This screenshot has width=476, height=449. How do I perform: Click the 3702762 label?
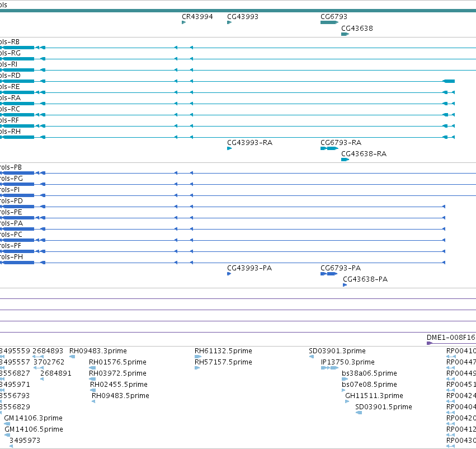click(x=49, y=362)
